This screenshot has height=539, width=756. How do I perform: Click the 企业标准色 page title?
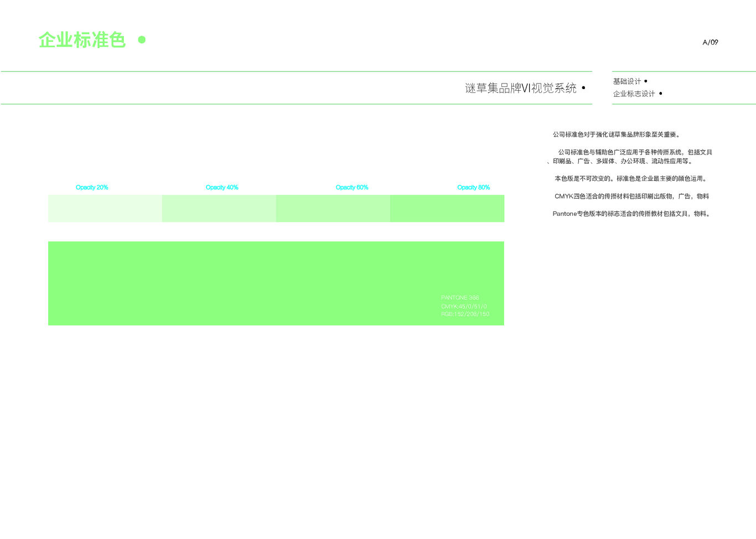(x=82, y=40)
